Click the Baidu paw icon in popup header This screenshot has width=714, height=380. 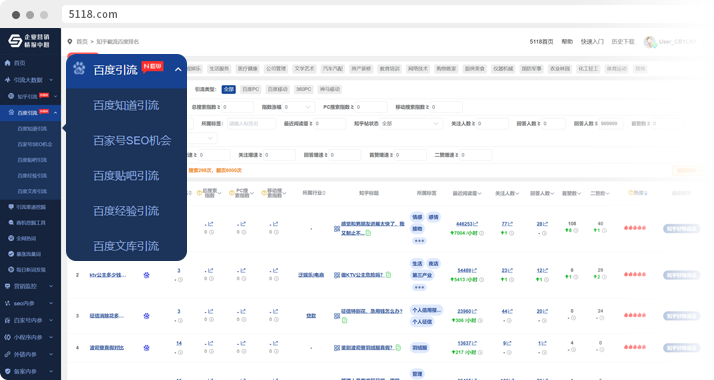[79, 68]
